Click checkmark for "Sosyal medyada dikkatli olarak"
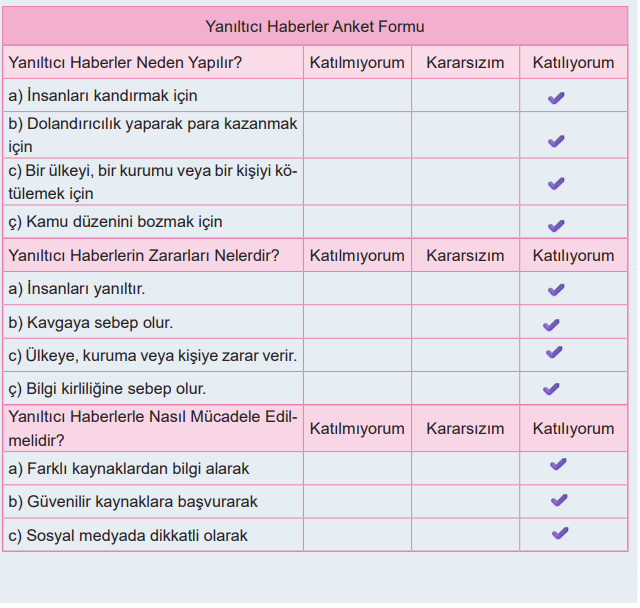Screen dimensions: 640x608 [560, 533]
